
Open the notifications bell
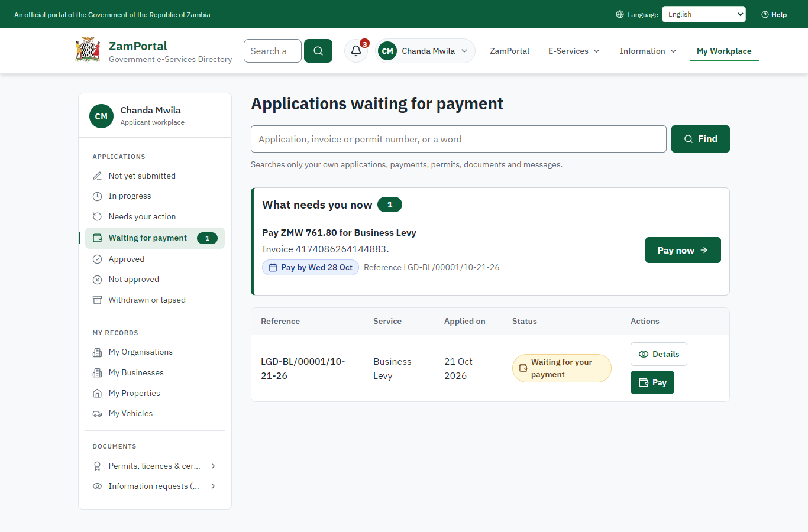(356, 51)
